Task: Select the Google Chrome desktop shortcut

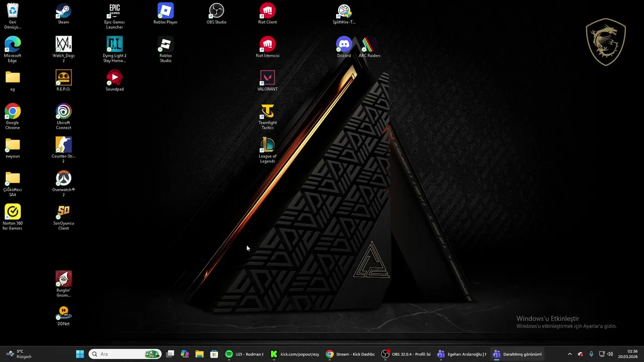Action: 13,116
